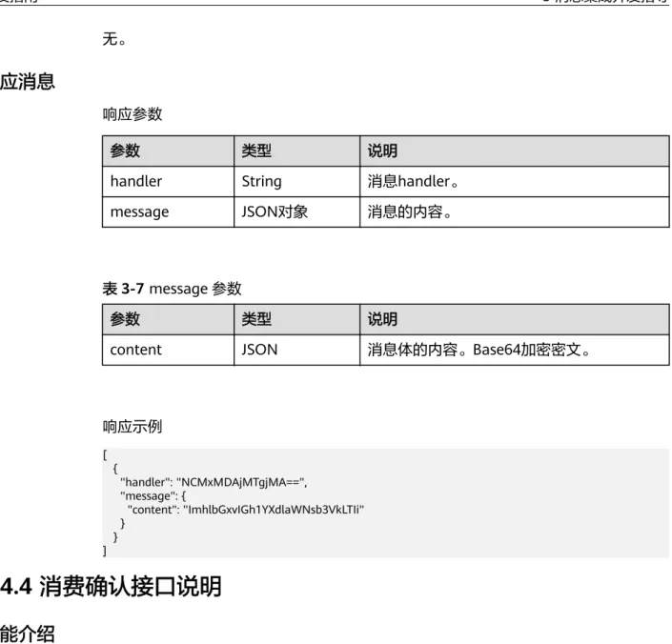This screenshot has height=644, width=672.
Task: Click the 'String' type cell
Action: [296, 182]
